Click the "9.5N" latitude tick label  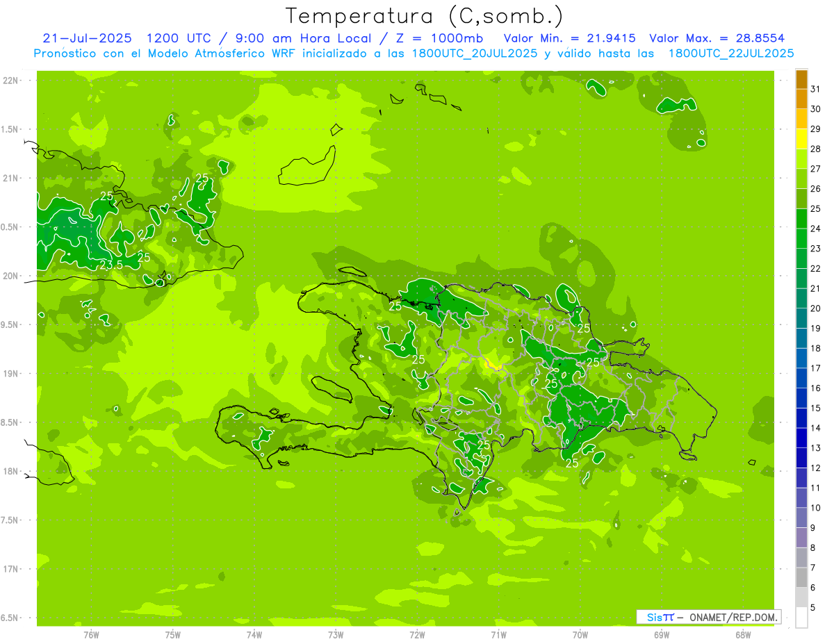(x=10, y=325)
